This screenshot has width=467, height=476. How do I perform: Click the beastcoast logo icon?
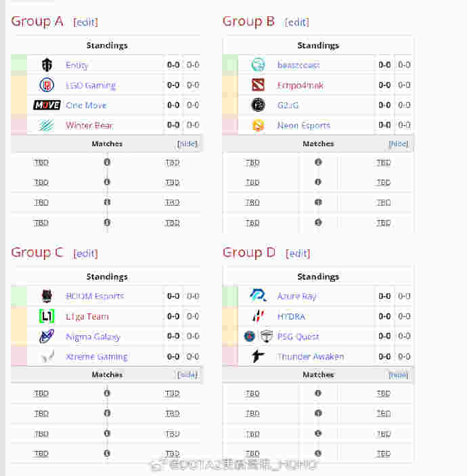tap(258, 64)
